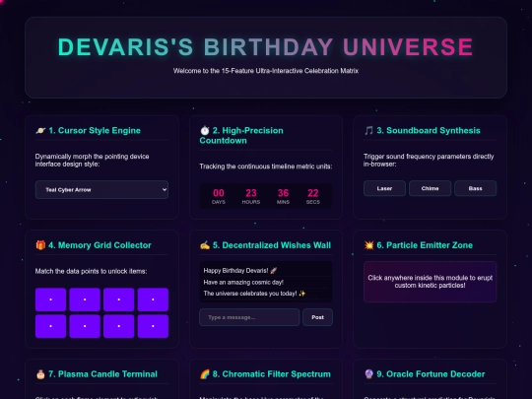
Task: Click the rainbow icon by Chromatic Filter Spectrum
Action: click(x=205, y=374)
